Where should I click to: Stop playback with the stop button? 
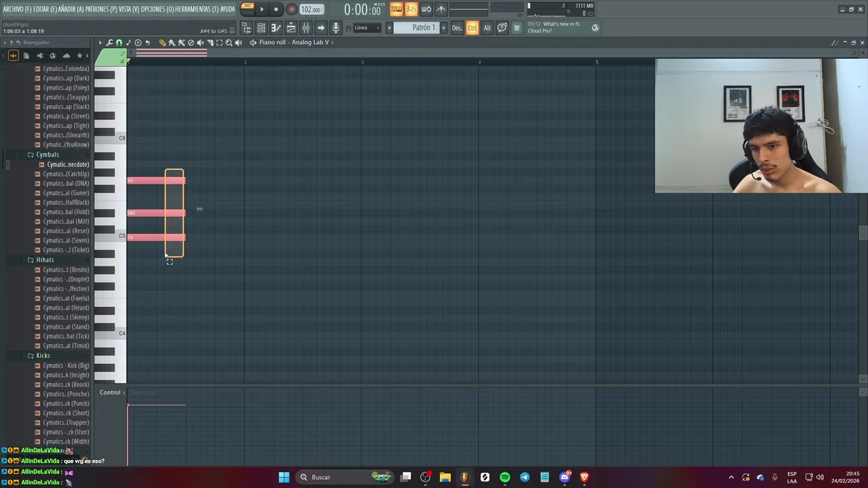point(276,9)
